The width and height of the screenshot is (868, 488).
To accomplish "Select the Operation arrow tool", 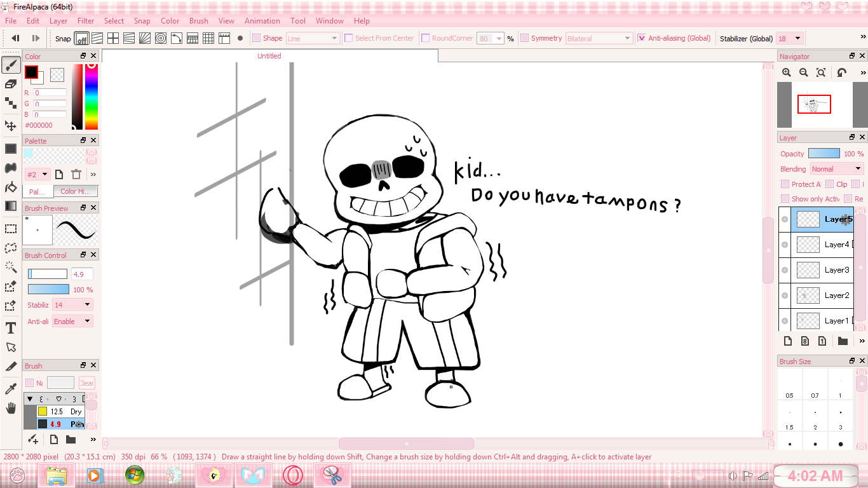I will pos(11,347).
